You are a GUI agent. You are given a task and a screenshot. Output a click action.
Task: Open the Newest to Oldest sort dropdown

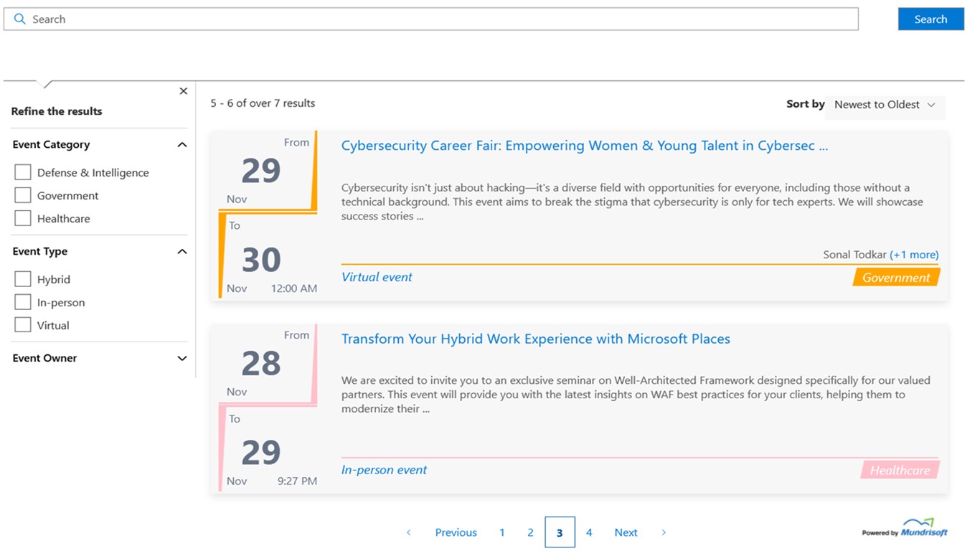[885, 105]
